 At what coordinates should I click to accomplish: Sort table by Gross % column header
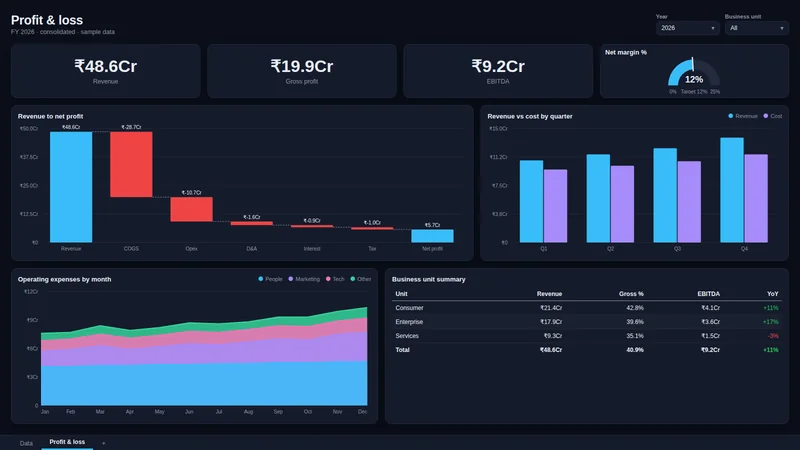(631, 294)
